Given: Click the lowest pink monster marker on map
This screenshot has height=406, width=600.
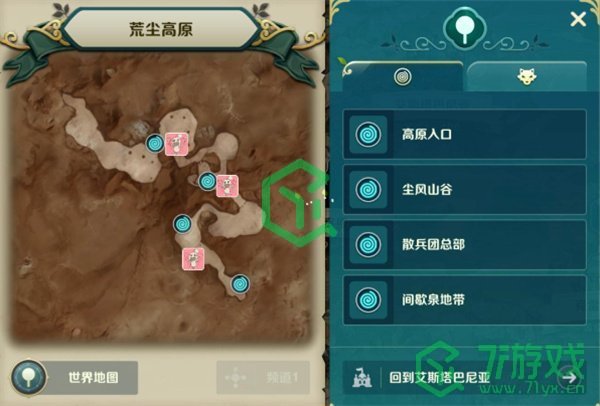Looking at the screenshot, I should pos(193,259).
